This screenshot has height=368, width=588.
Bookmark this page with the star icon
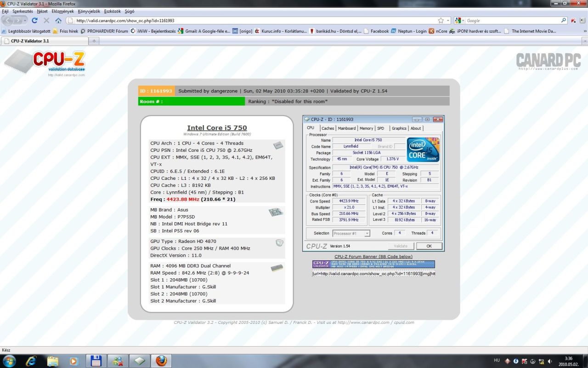pyautogui.click(x=441, y=20)
